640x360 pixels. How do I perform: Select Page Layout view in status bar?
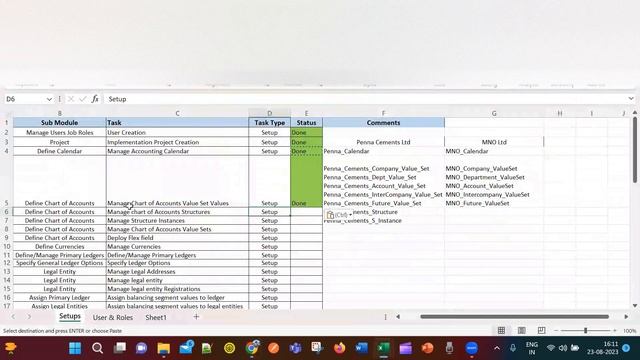(522, 331)
